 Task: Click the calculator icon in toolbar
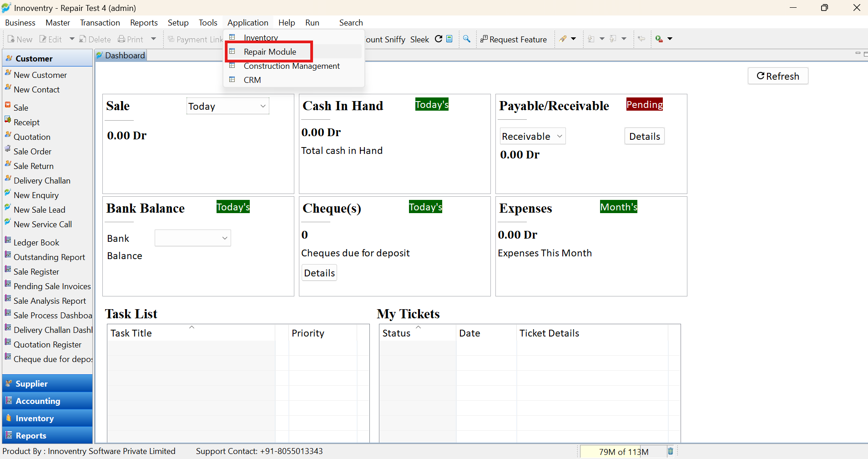tap(449, 39)
